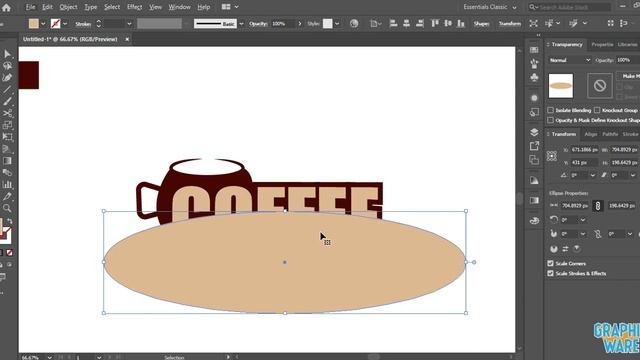Select the Eyedropper tool

pyautogui.click(x=7, y=196)
